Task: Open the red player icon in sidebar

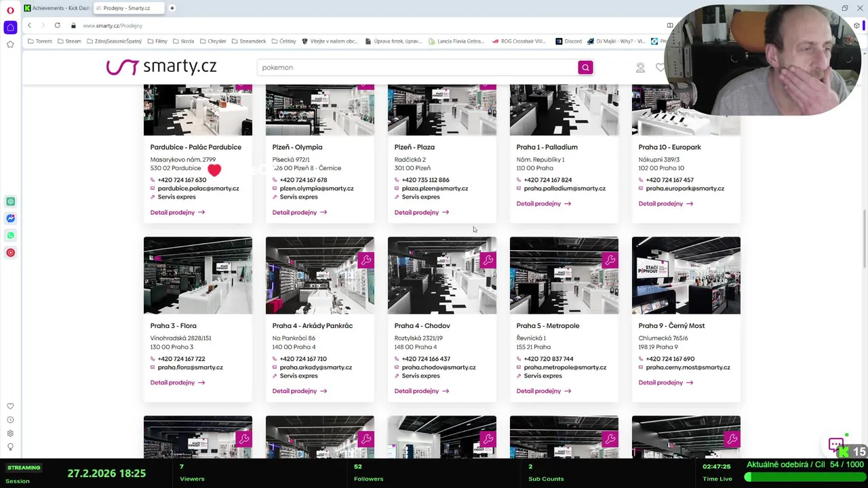Action: coord(10,252)
